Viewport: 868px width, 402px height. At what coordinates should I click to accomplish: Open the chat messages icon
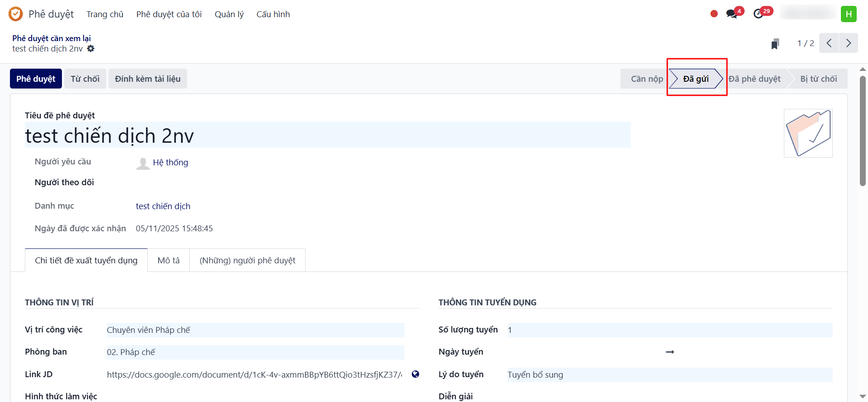[731, 14]
